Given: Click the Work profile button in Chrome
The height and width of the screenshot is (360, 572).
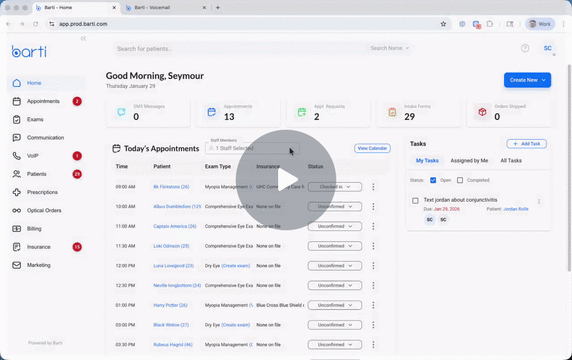Looking at the screenshot, I should coord(540,24).
